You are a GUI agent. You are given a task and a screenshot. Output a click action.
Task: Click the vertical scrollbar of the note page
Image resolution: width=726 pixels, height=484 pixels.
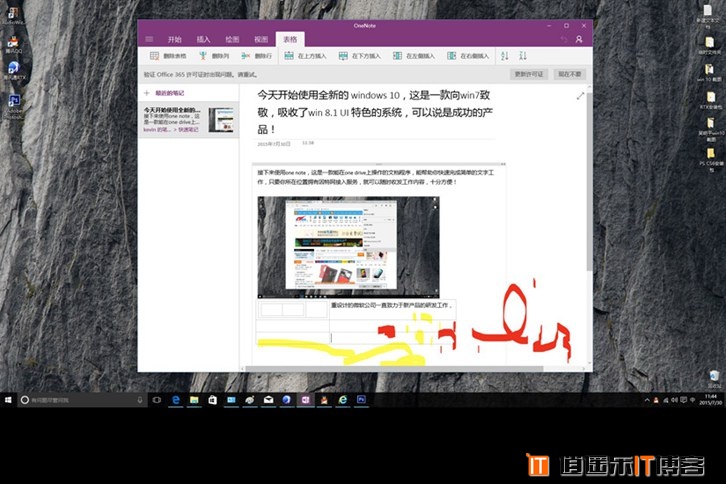click(x=589, y=181)
